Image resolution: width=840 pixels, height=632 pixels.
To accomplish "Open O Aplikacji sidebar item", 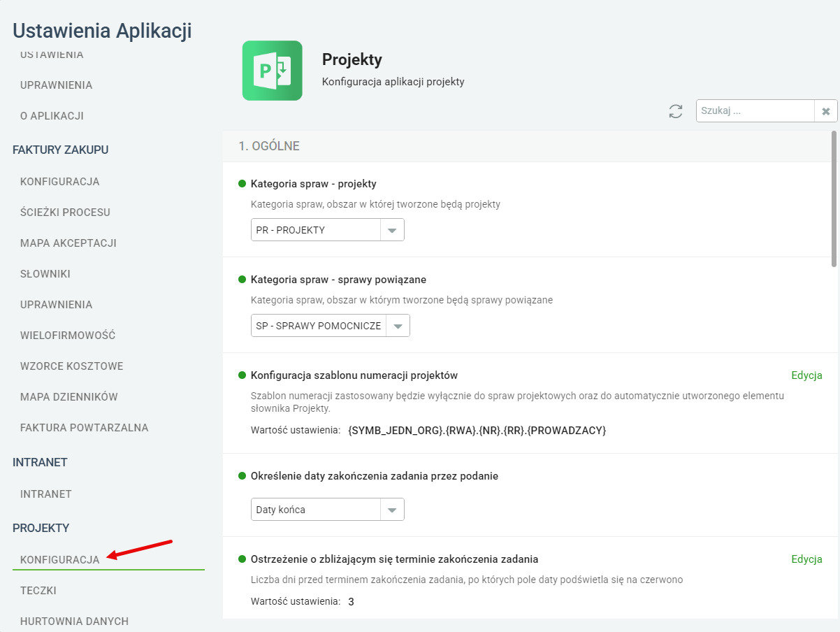I will tap(52, 116).
